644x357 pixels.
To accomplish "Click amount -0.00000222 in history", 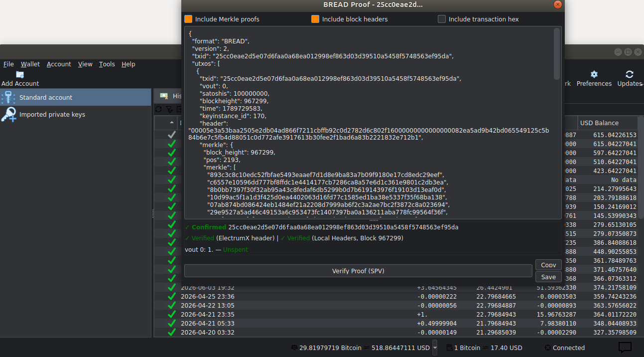I will (x=437, y=296).
